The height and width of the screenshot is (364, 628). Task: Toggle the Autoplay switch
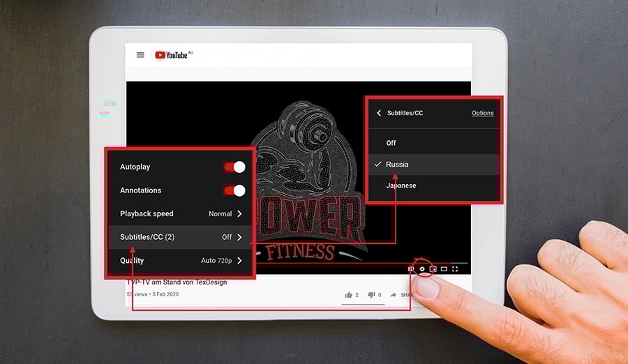point(234,167)
